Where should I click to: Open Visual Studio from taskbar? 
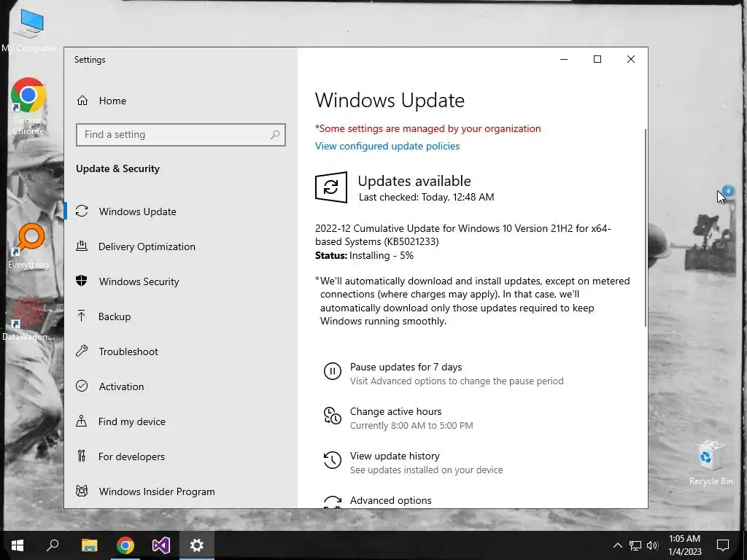click(x=161, y=545)
